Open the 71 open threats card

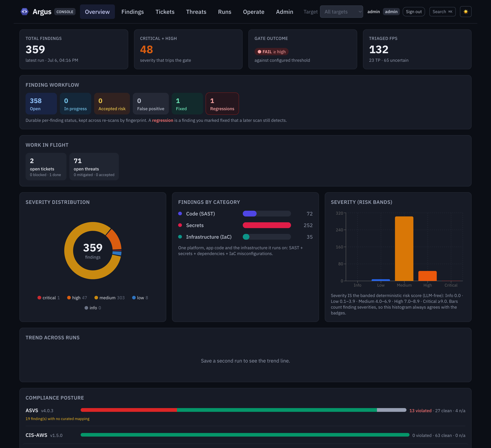point(94,167)
